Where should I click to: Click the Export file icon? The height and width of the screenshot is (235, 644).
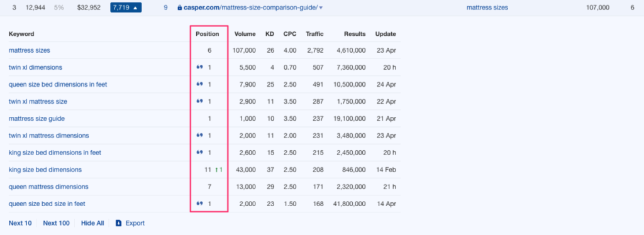point(119,223)
